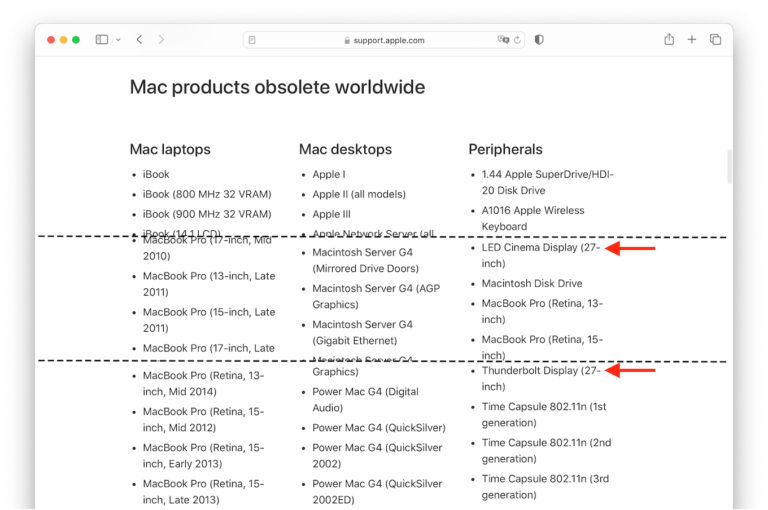Click the yellow minimize window button
Image resolution: width=768 pixels, height=510 pixels.
pos(63,40)
